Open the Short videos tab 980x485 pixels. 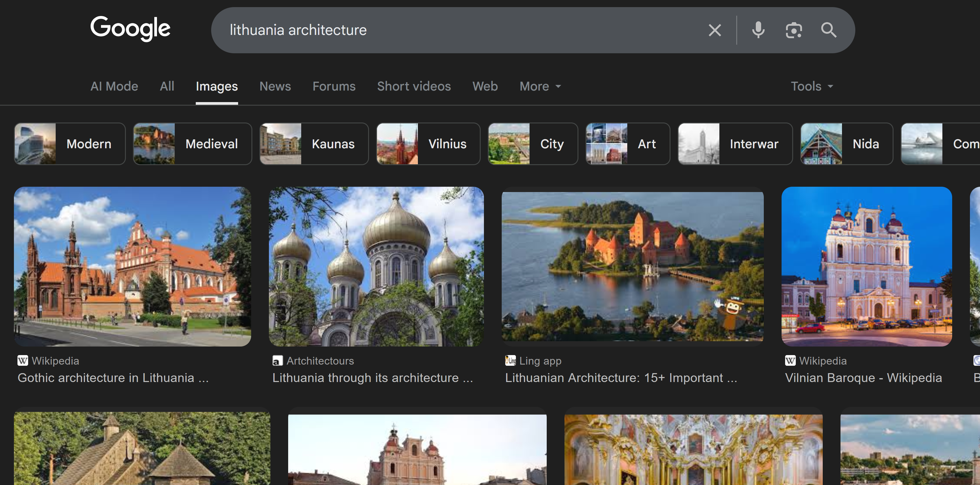[413, 86]
